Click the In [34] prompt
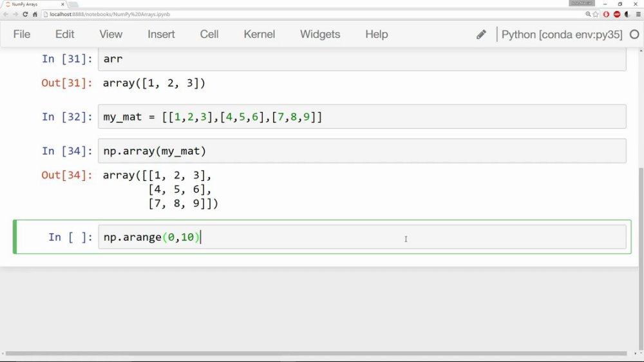Screen dimensions: 644x362 point(67,151)
